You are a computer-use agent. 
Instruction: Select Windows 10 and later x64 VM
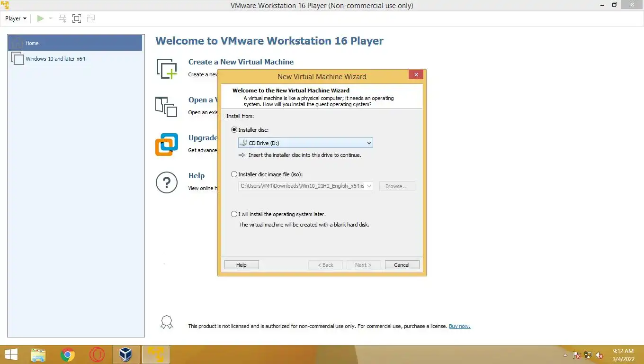coord(75,59)
